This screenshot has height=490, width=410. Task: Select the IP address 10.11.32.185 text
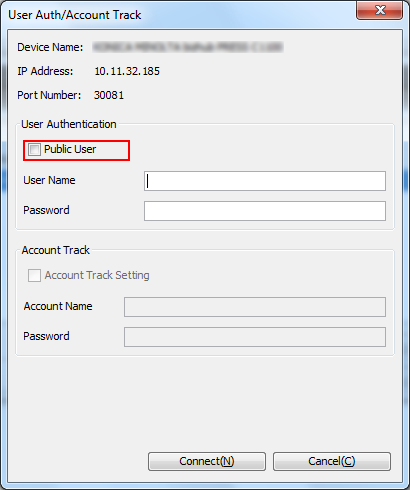coord(127,71)
